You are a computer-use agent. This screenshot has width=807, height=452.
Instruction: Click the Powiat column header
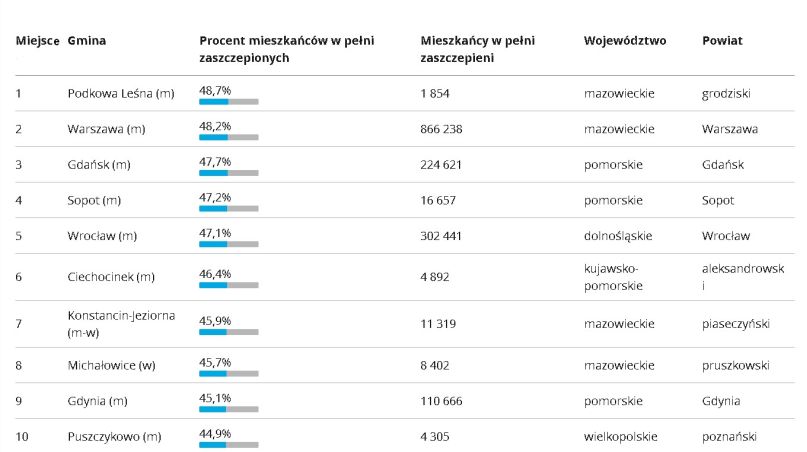click(722, 41)
